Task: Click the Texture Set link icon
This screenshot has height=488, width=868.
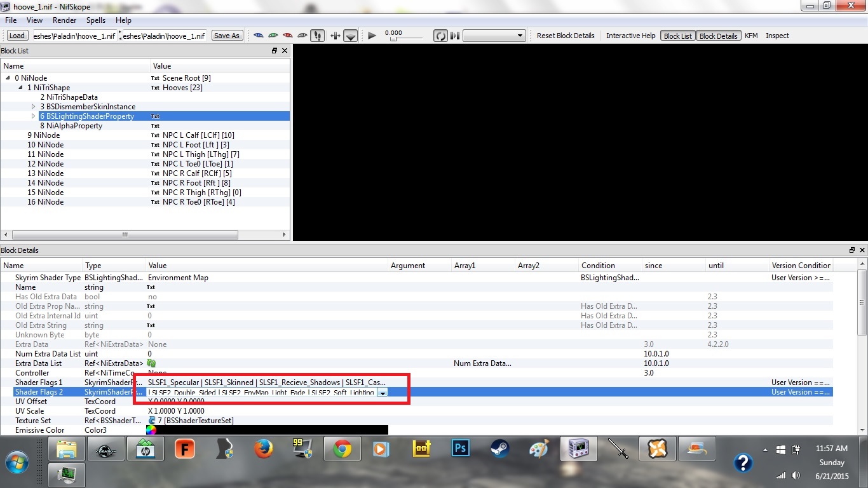Action: point(152,421)
